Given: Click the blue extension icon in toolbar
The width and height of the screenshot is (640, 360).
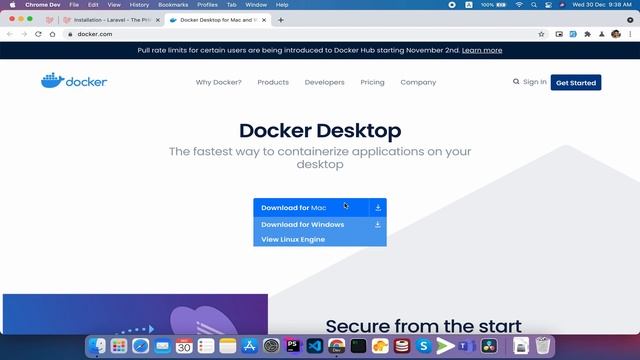Looking at the screenshot, I should pyautogui.click(x=573, y=34).
